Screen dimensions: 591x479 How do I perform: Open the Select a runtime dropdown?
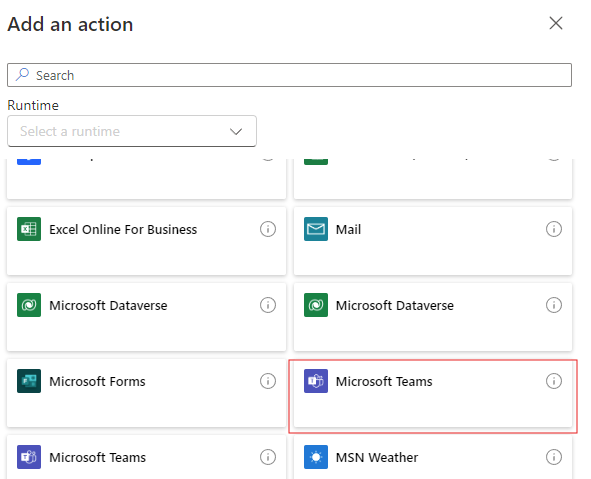click(x=132, y=131)
